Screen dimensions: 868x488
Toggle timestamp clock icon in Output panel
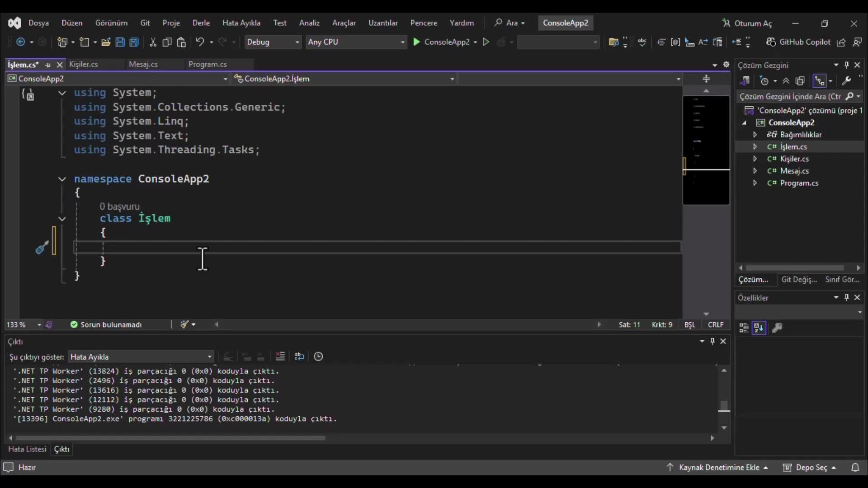[x=318, y=357]
